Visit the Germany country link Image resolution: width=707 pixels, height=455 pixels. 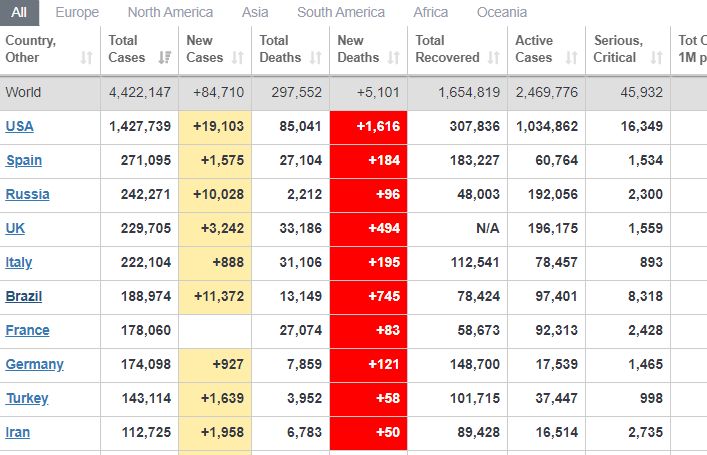(x=34, y=364)
